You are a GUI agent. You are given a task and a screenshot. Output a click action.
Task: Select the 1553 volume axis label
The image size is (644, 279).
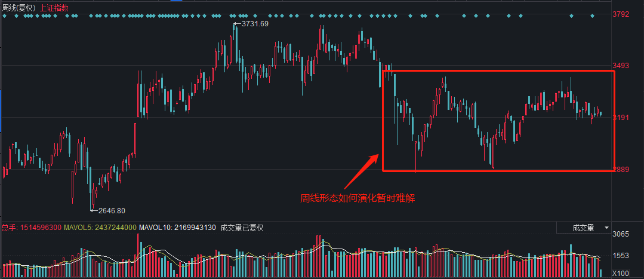click(x=621, y=256)
